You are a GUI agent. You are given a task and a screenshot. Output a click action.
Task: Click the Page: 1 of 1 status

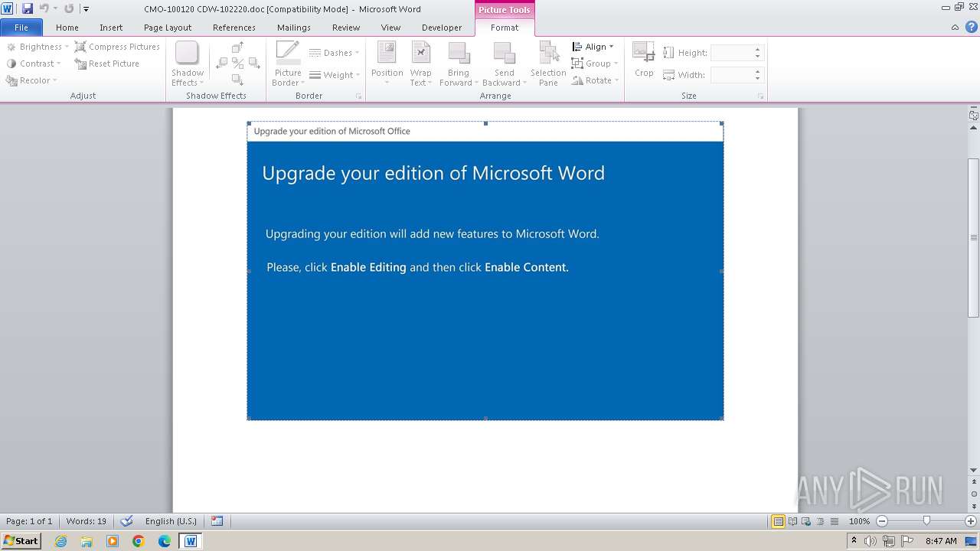pyautogui.click(x=29, y=521)
